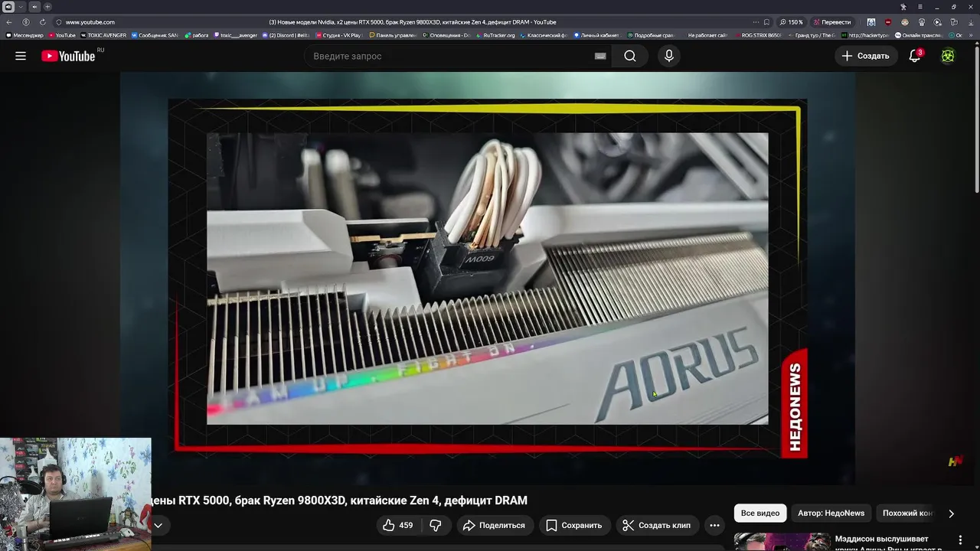The image size is (980, 551).
Task: Open options for Мэддисон recommended video
Action: pos(960,540)
